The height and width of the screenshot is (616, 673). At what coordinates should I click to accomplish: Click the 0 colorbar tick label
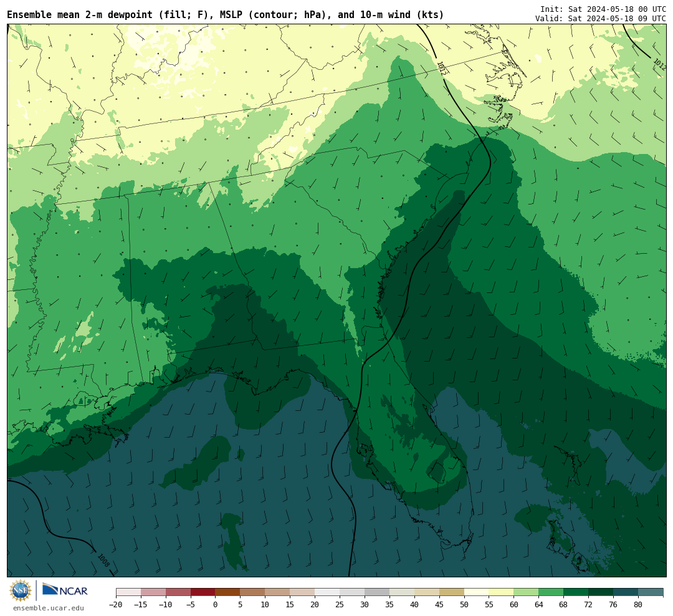[x=216, y=605]
